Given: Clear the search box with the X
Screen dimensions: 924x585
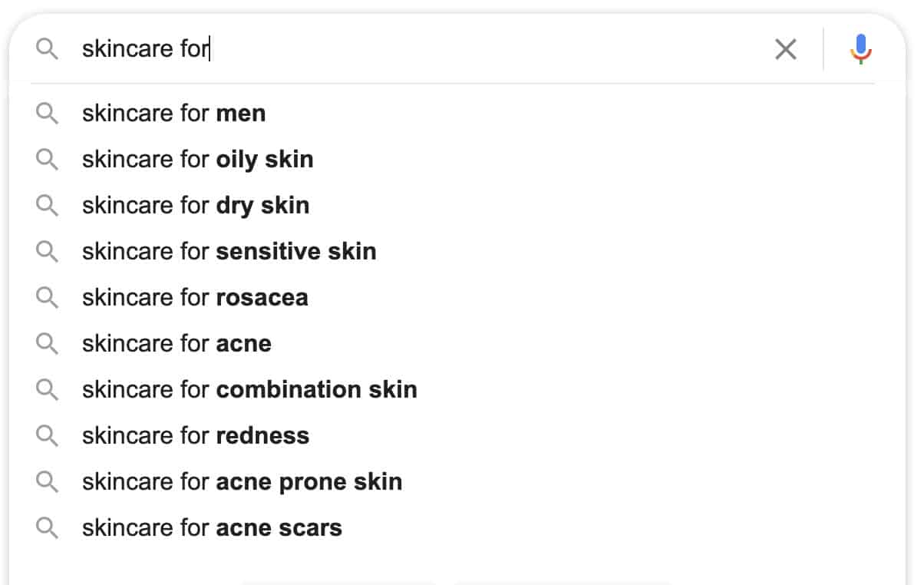Looking at the screenshot, I should [x=785, y=48].
